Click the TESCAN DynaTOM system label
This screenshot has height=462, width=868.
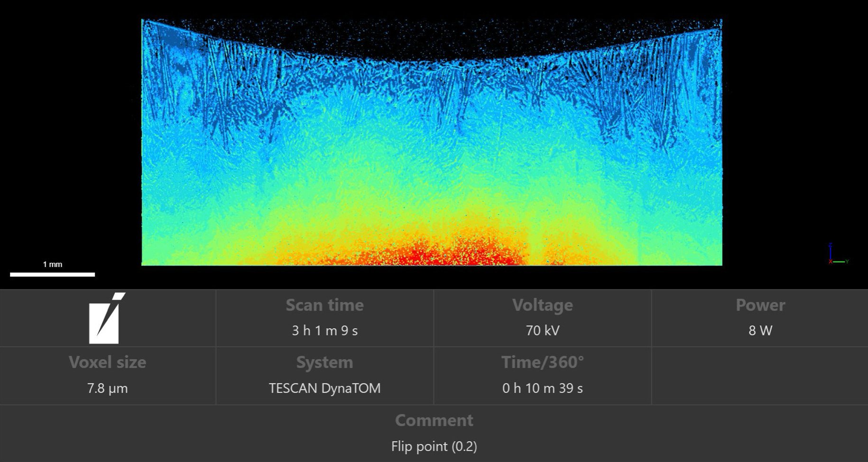tap(324, 388)
